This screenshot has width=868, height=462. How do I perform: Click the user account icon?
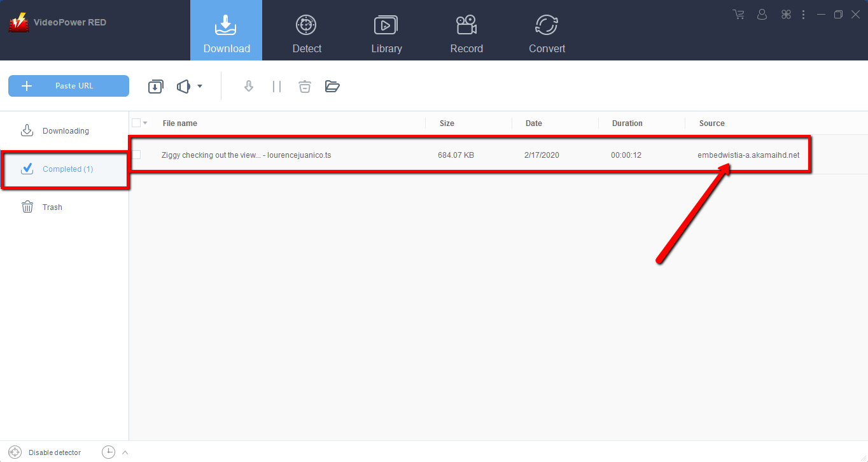(x=762, y=14)
